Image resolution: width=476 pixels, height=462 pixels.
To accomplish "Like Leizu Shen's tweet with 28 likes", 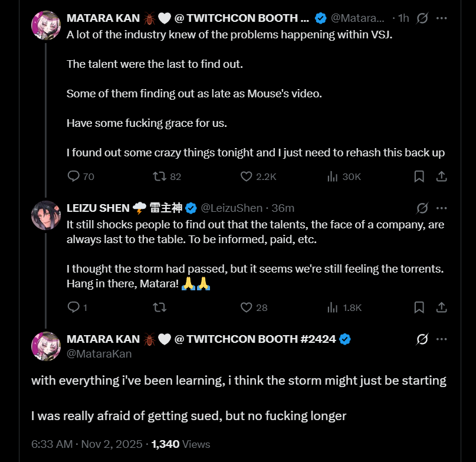I will (247, 307).
